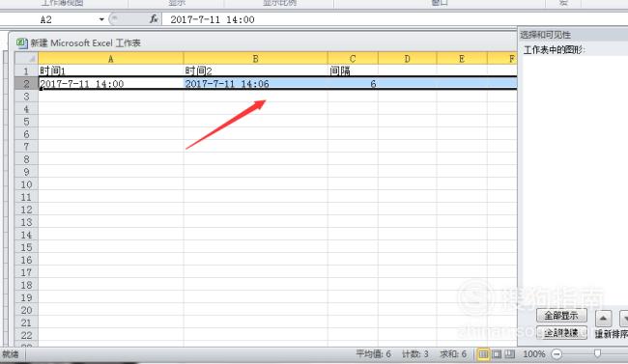
Task: Select row 22 header
Action: pyautogui.click(x=26, y=335)
